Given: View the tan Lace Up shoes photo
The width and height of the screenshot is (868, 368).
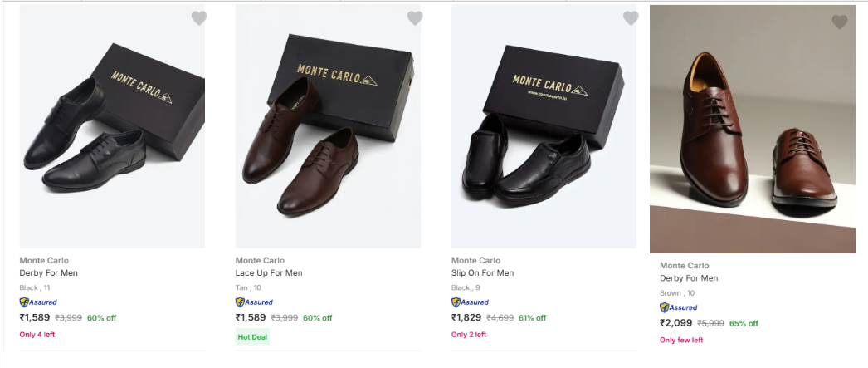Looking at the screenshot, I should tap(328, 126).
